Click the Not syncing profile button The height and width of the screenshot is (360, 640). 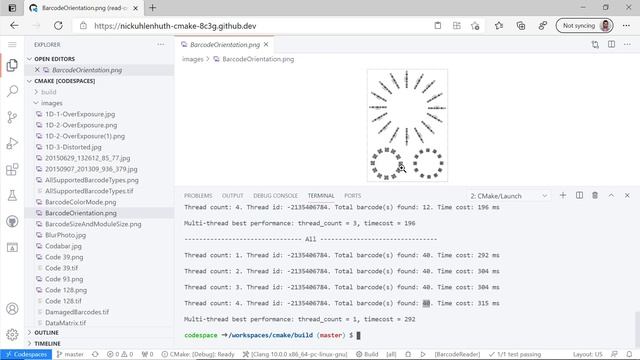tap(584, 26)
